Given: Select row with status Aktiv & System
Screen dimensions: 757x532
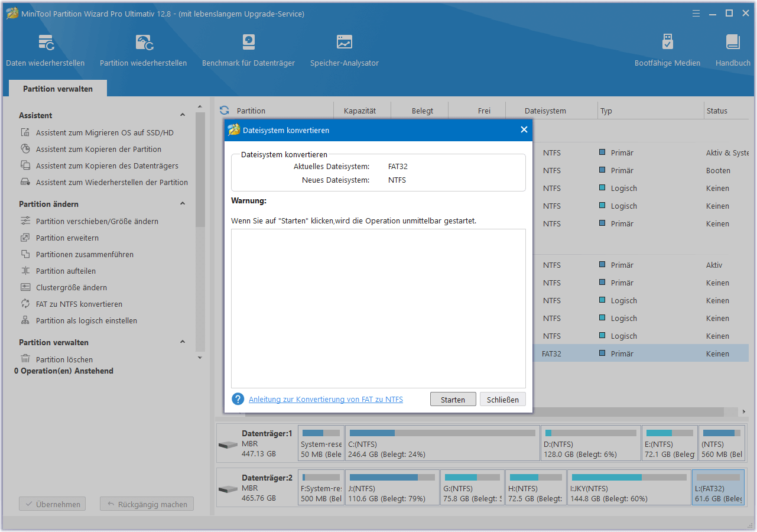Looking at the screenshot, I should (641, 153).
